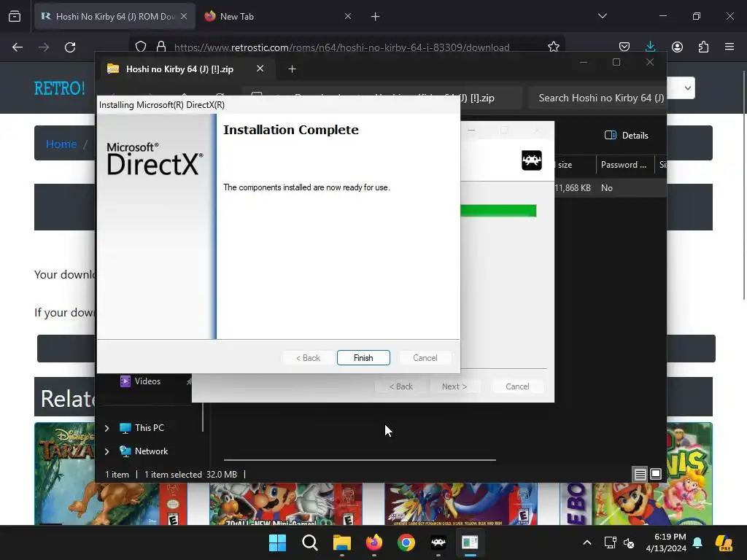747x560 pixels.
Task: Open the Windows Start menu
Action: click(277, 542)
